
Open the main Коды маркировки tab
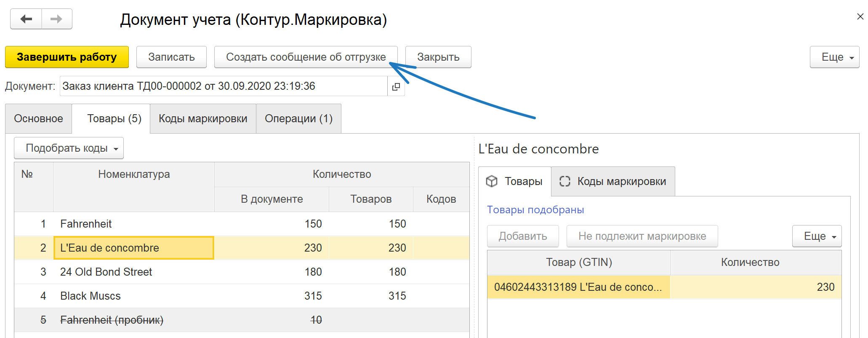tap(203, 119)
